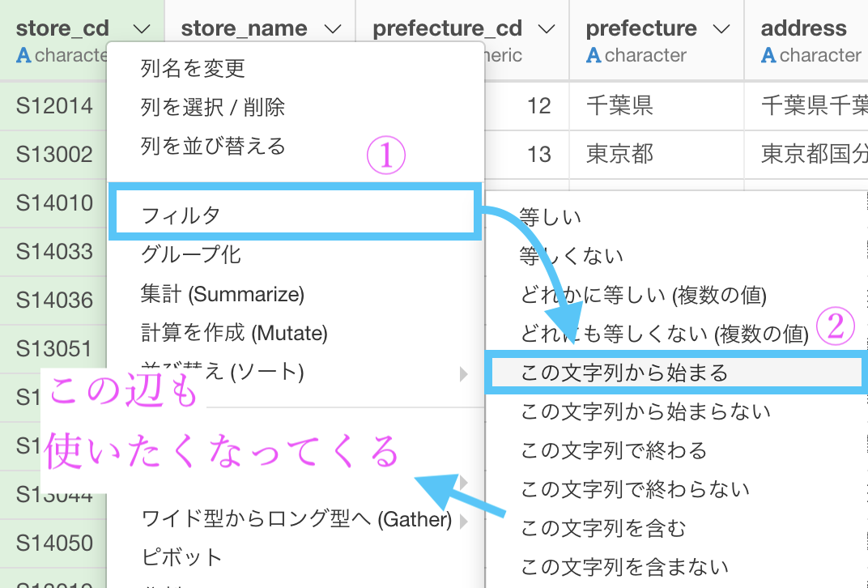Open the prefecture_cd column dropdown arrow
The height and width of the screenshot is (588, 868).
click(x=547, y=29)
